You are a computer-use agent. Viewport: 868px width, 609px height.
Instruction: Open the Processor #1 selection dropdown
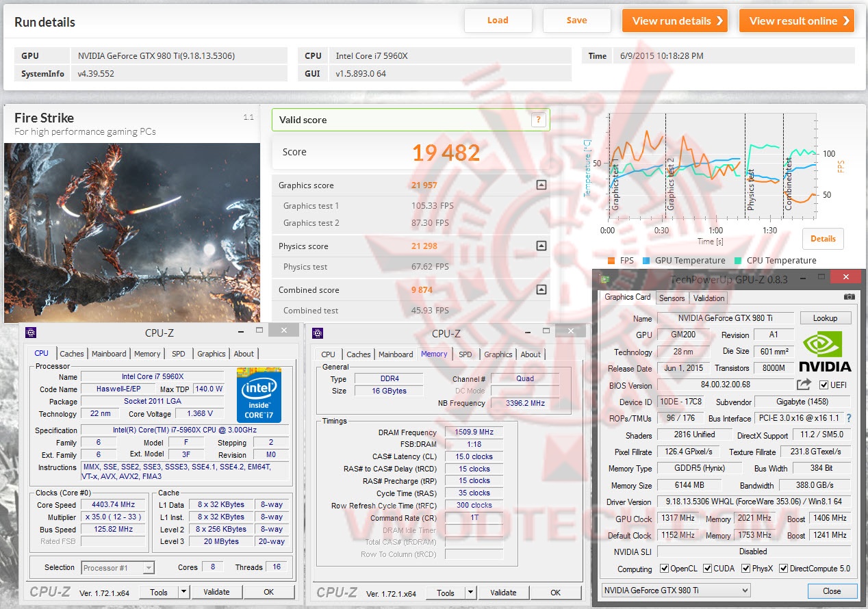(x=148, y=568)
